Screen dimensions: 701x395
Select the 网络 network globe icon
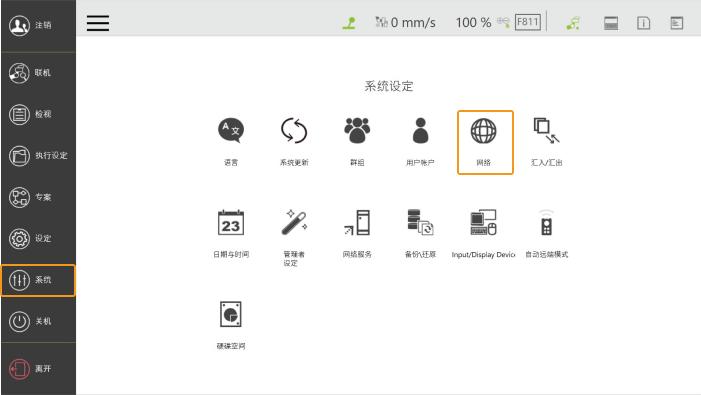pos(484,131)
